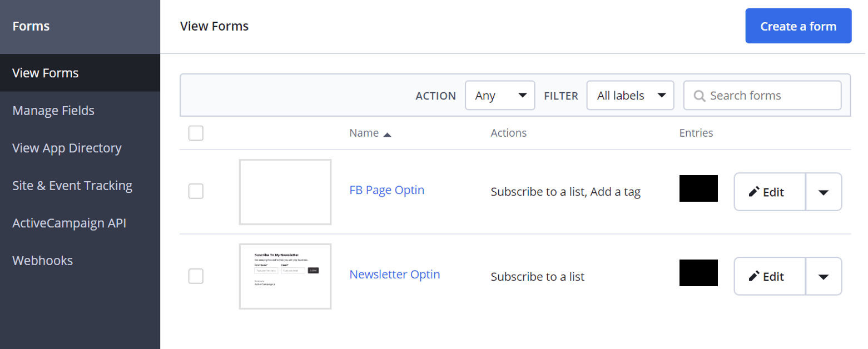Open the All labels filter dropdown
The width and height of the screenshot is (868, 349).
tap(630, 96)
